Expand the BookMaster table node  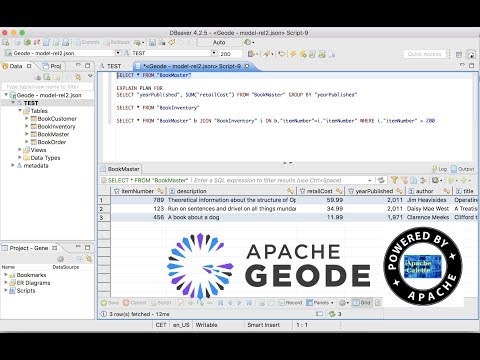[x=27, y=134]
